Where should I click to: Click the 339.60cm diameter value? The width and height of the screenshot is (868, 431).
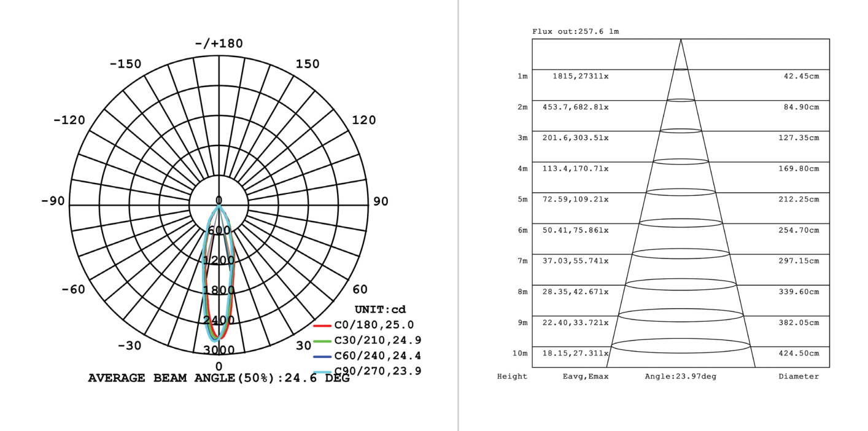click(x=799, y=292)
